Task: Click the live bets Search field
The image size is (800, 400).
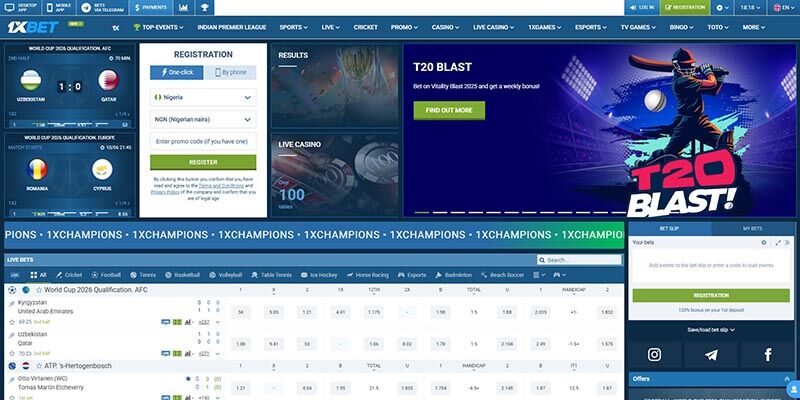Action: tap(579, 260)
